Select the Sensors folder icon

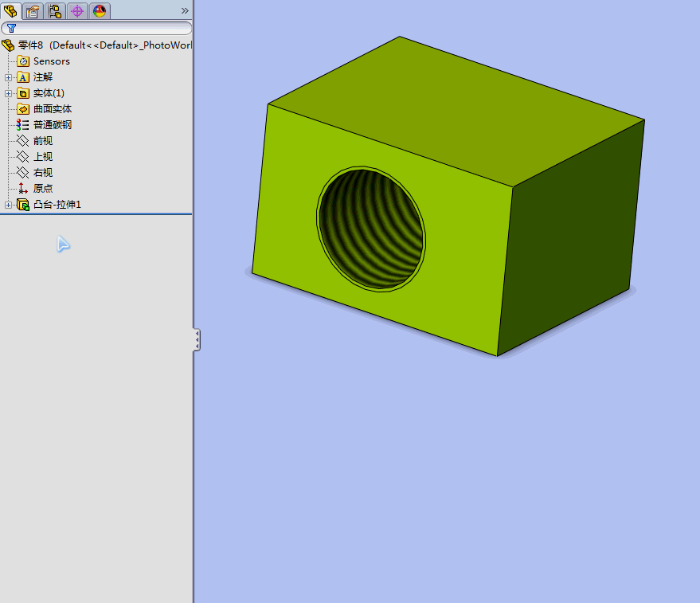click(23, 61)
